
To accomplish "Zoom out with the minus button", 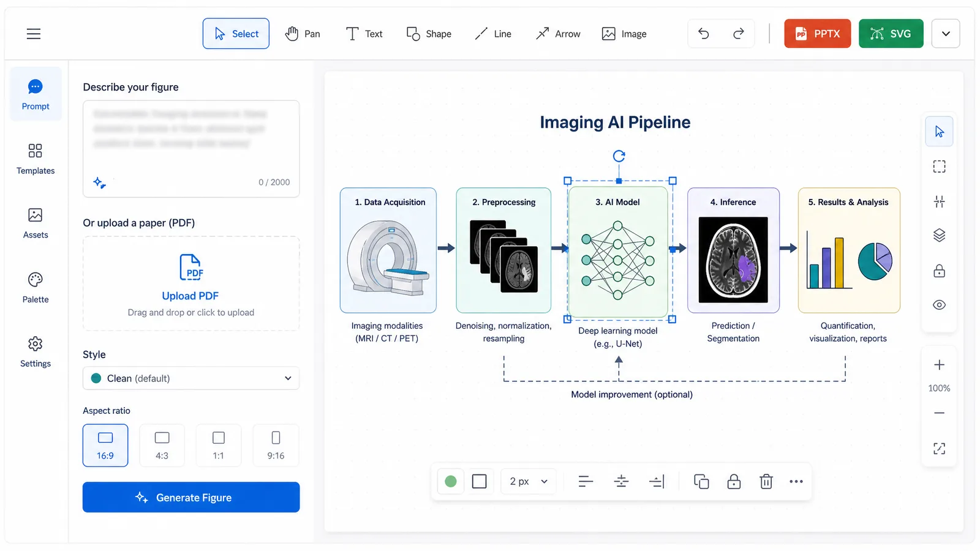I will 939,413.
